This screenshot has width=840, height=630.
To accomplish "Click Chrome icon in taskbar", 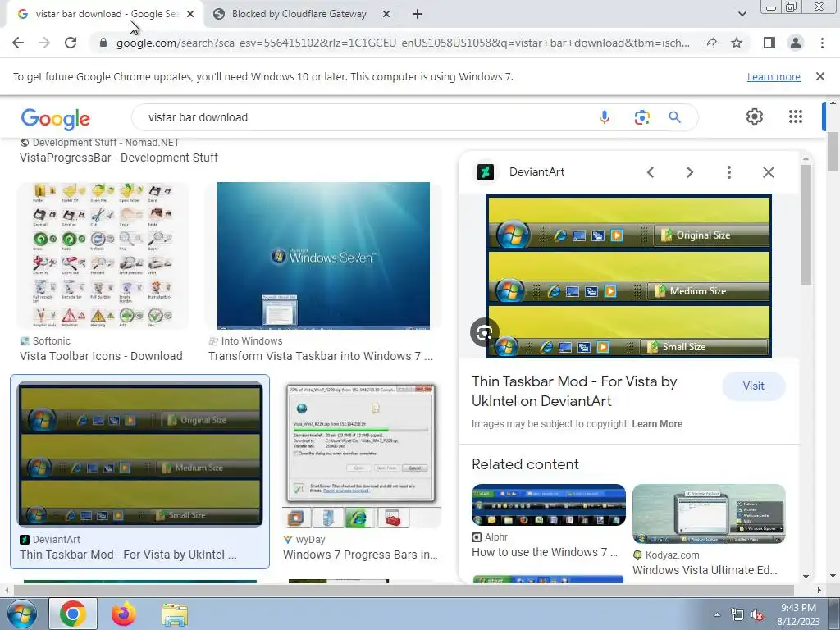I will coord(73,614).
